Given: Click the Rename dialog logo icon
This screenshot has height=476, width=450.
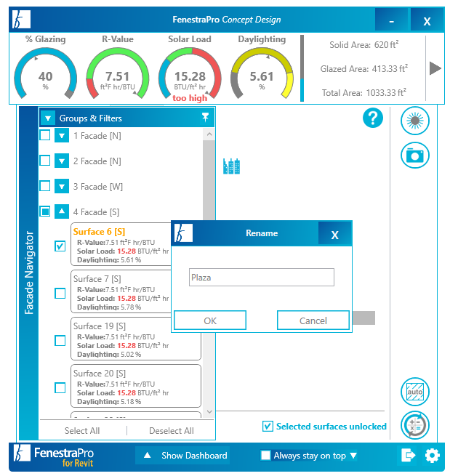Looking at the screenshot, I should (183, 233).
